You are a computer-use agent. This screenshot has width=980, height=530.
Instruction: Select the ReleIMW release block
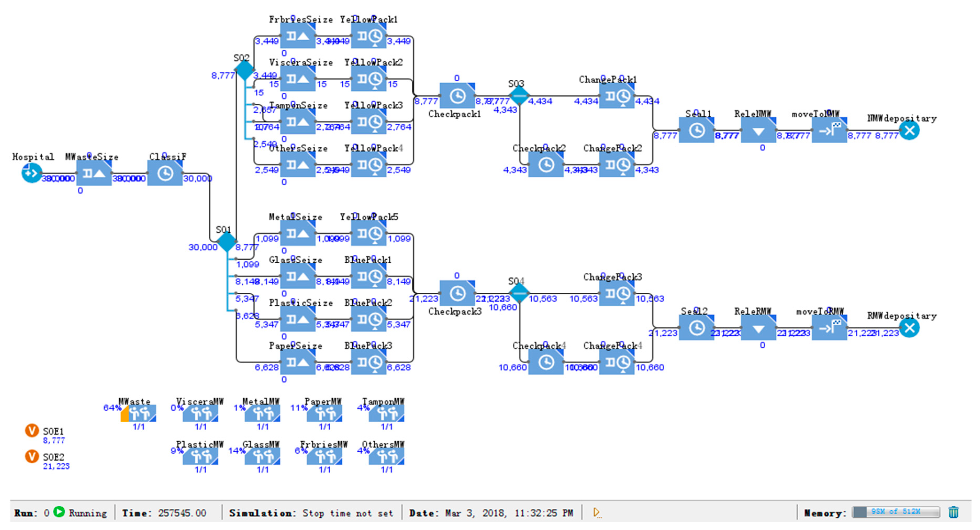click(759, 130)
